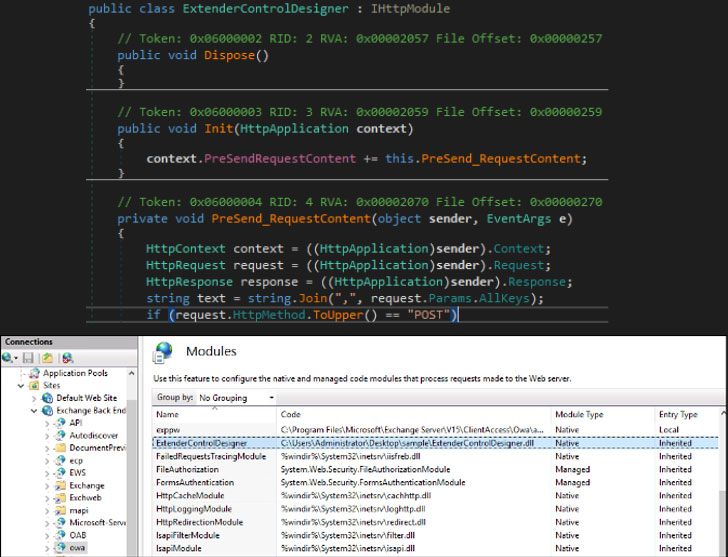The image size is (728, 557).
Task: Select the owa application in tree
Action: coord(77,547)
